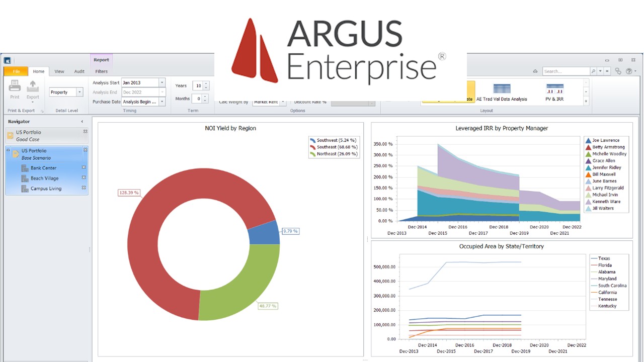Viewport: 644px width, 362px height.
Task: Select the Bank Center property
Action: click(43, 168)
